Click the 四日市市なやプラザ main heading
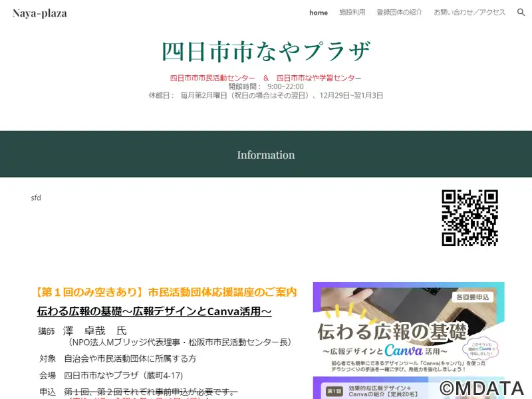The height and width of the screenshot is (399, 532). pyautogui.click(x=266, y=52)
